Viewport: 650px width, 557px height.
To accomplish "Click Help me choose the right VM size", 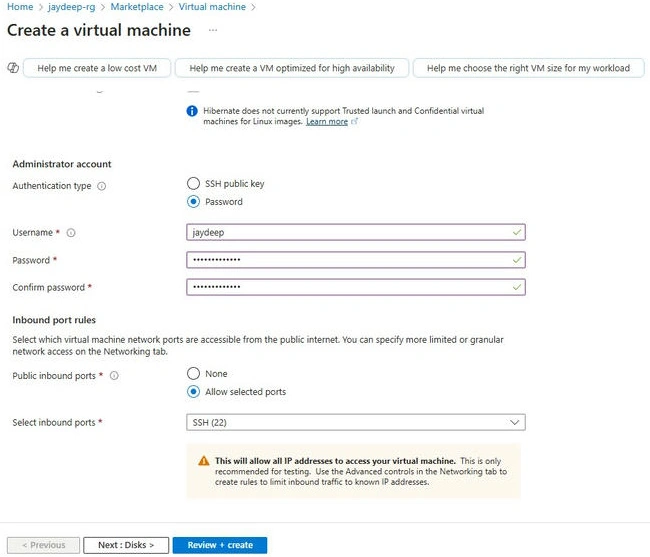I will pos(529,68).
